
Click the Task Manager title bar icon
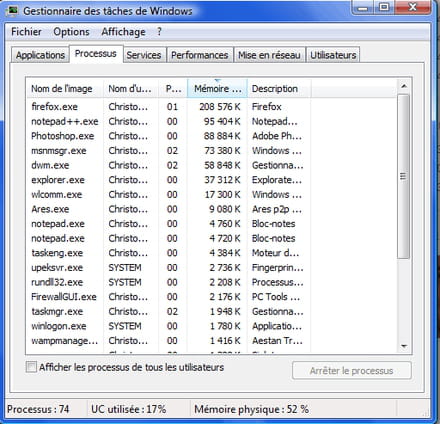[13, 10]
